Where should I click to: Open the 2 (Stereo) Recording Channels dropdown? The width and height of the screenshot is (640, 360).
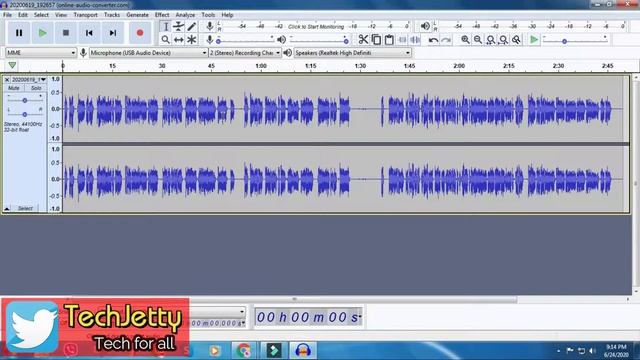pyautogui.click(x=245, y=53)
